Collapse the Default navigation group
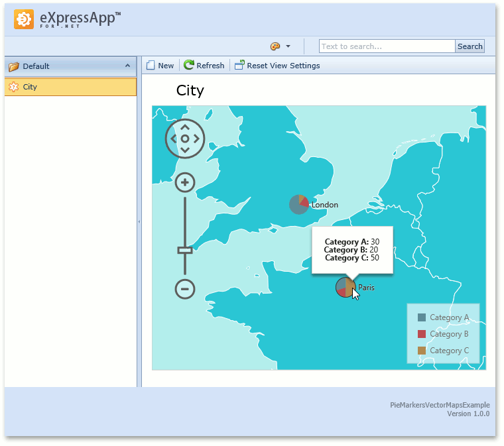The image size is (504, 446). click(127, 66)
